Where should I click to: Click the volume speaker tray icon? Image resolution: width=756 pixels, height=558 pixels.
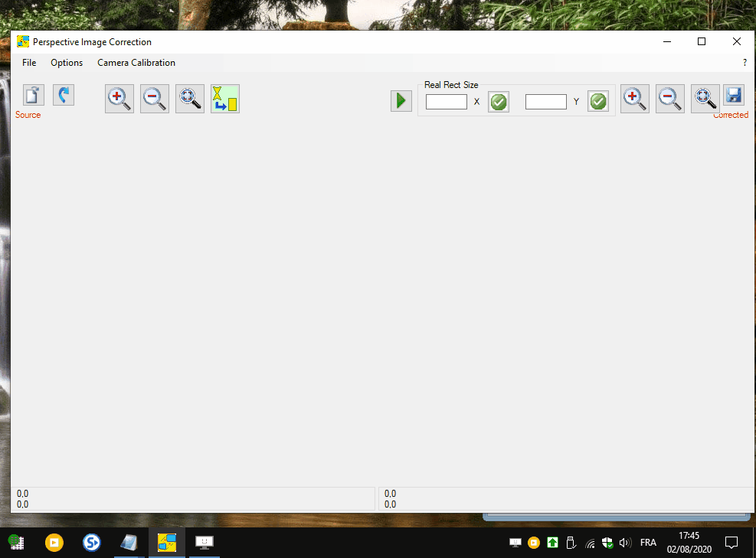pos(625,543)
